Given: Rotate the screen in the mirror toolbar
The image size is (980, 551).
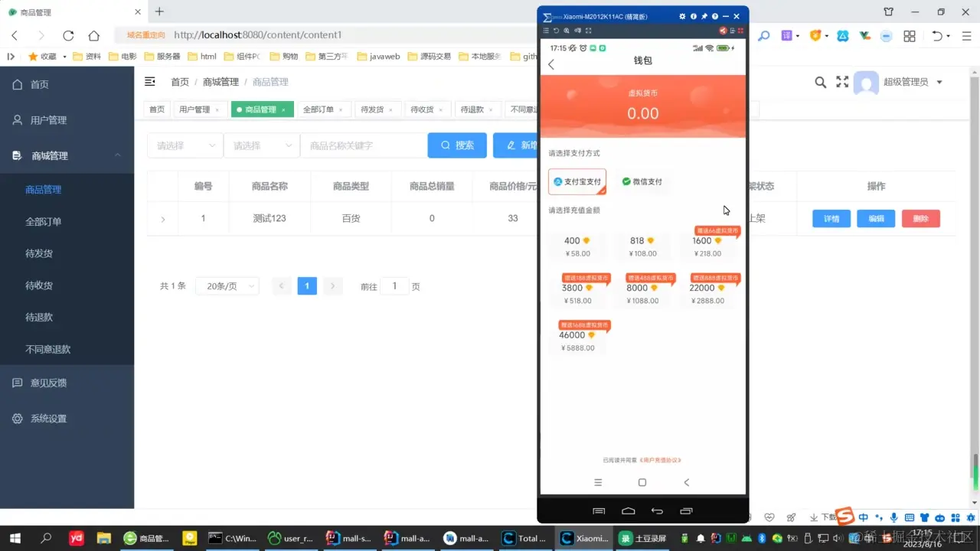Looking at the screenshot, I should pyautogui.click(x=556, y=31).
